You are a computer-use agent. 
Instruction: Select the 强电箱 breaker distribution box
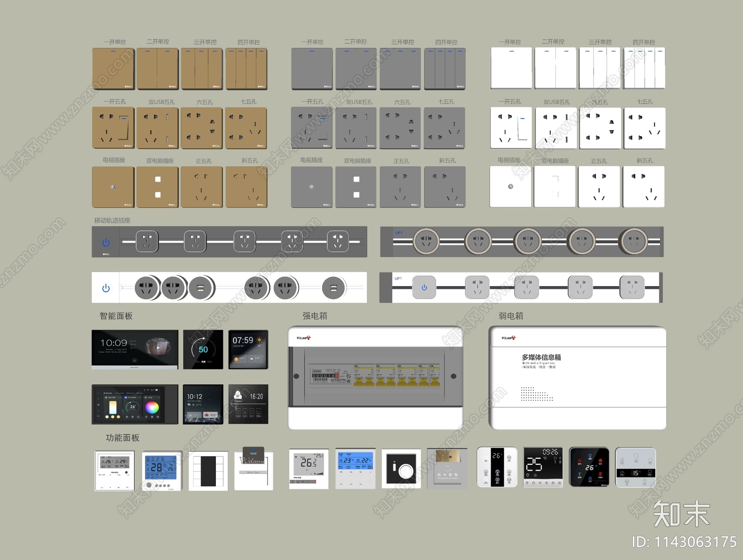tap(376, 378)
